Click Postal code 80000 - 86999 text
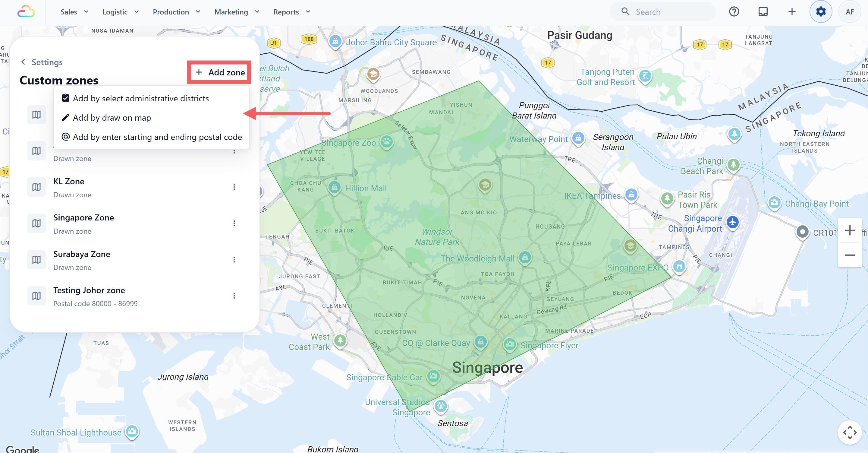The width and height of the screenshot is (868, 453). click(95, 304)
